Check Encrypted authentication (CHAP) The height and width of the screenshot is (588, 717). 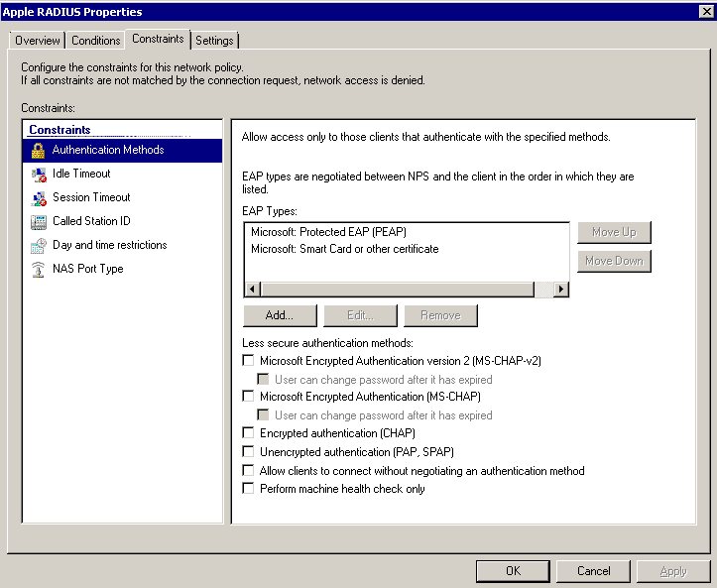point(248,432)
